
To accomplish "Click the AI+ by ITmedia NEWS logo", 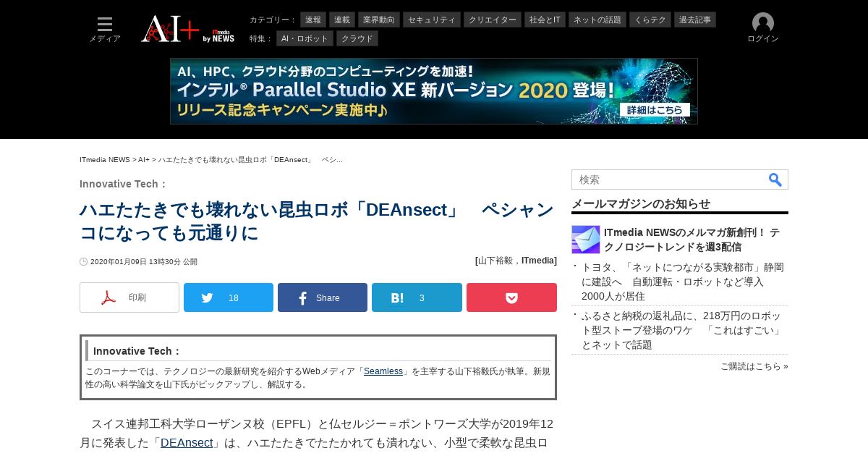I will 187,29.
